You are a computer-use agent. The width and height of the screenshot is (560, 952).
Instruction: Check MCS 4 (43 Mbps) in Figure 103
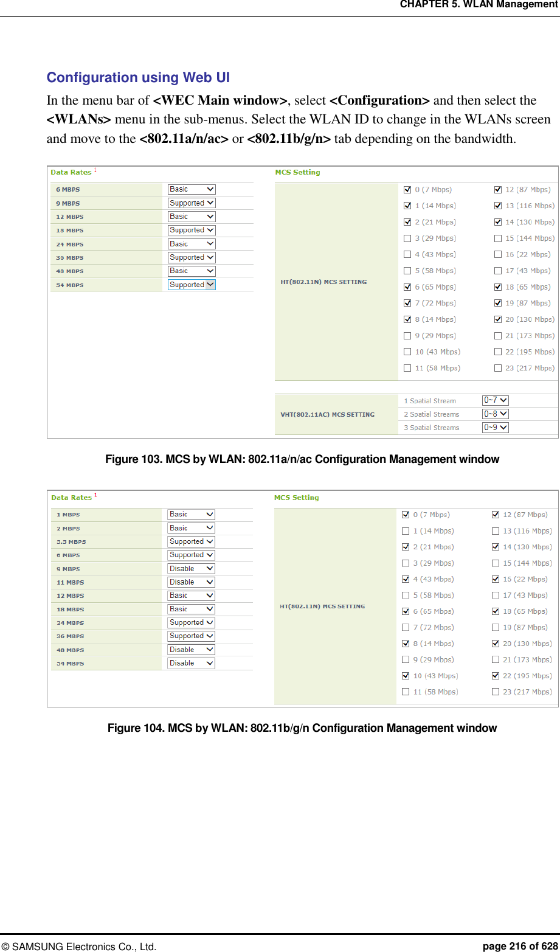tap(407, 254)
